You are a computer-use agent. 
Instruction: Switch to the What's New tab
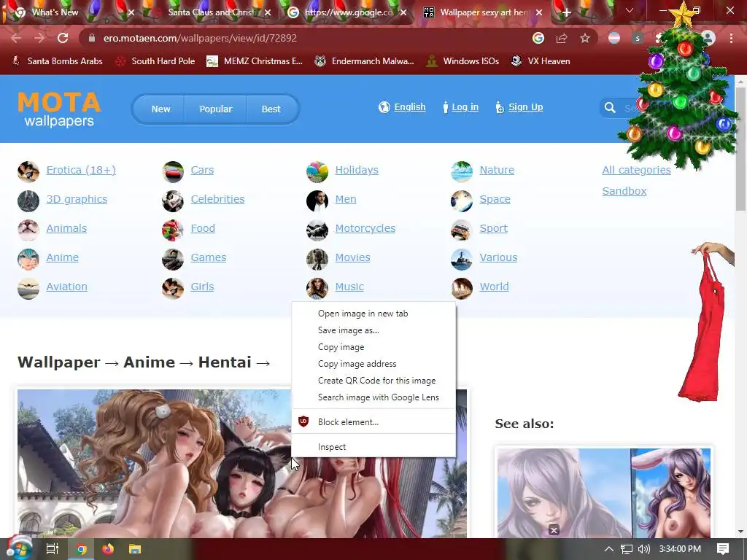55,12
